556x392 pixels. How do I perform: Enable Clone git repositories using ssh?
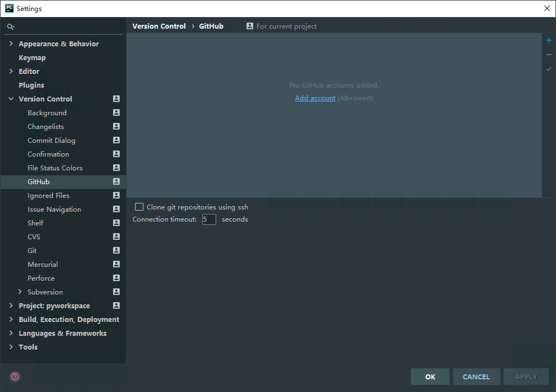(139, 207)
